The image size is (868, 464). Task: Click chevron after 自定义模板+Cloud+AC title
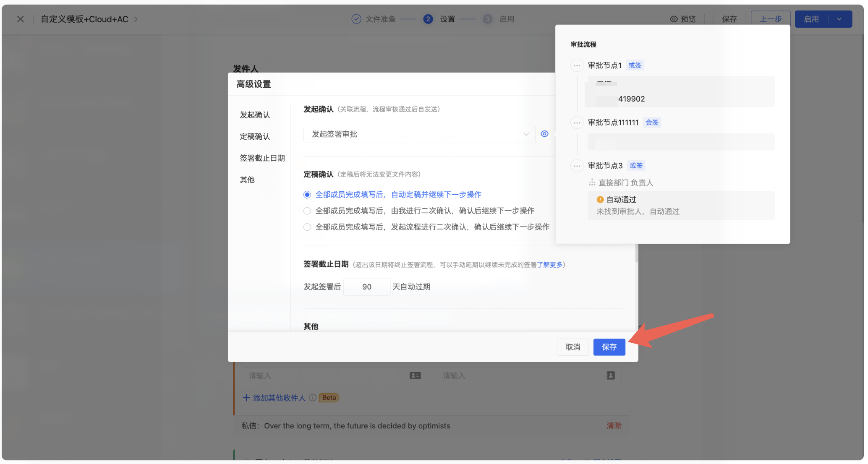136,19
